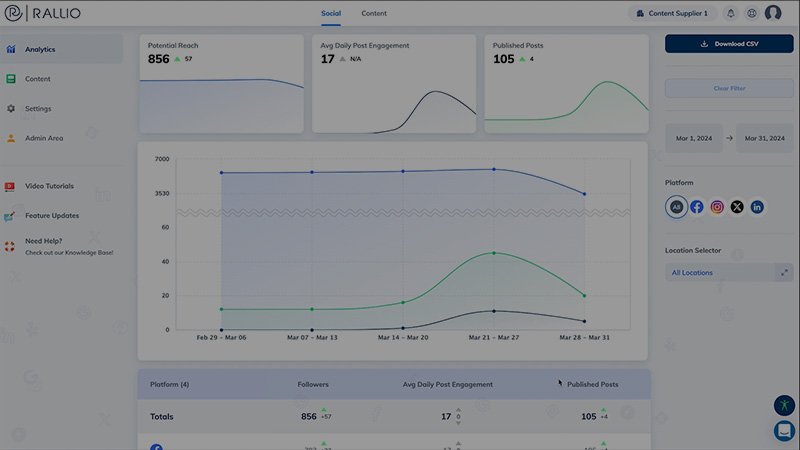The width and height of the screenshot is (800, 450).
Task: Switch to the Content tab at top
Action: (374, 13)
